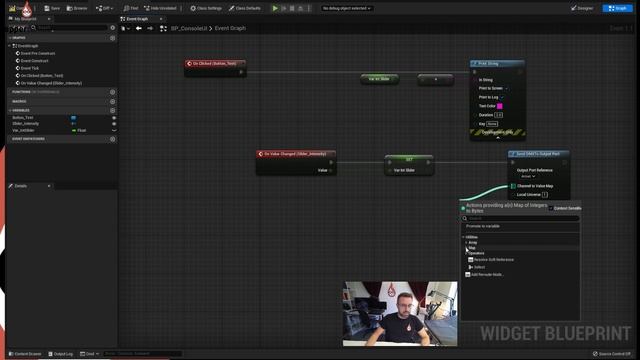640x360 pixels.
Task: Navigate forward with the right arrow
Action: 150,28
